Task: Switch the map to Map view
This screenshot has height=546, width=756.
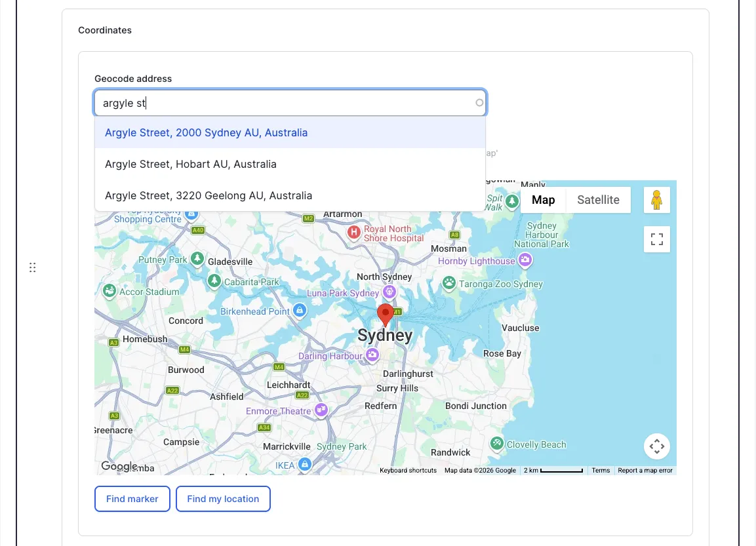Action: (x=544, y=200)
